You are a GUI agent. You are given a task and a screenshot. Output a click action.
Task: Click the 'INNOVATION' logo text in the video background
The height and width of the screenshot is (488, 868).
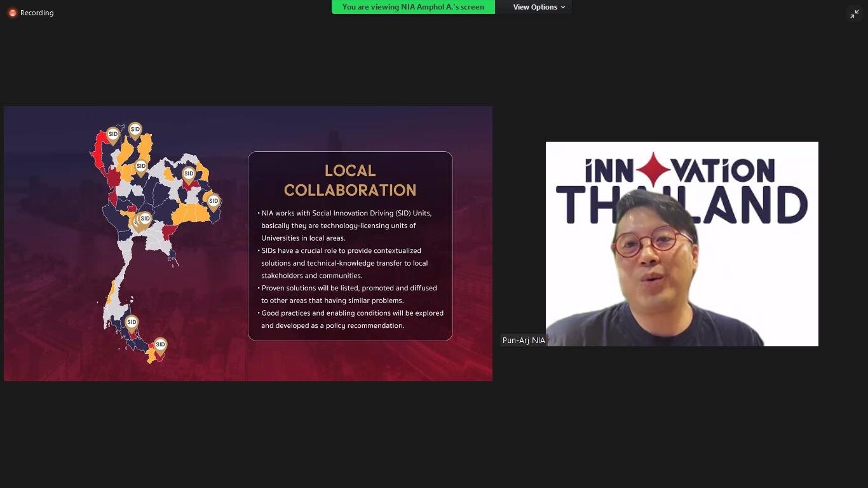click(680, 170)
